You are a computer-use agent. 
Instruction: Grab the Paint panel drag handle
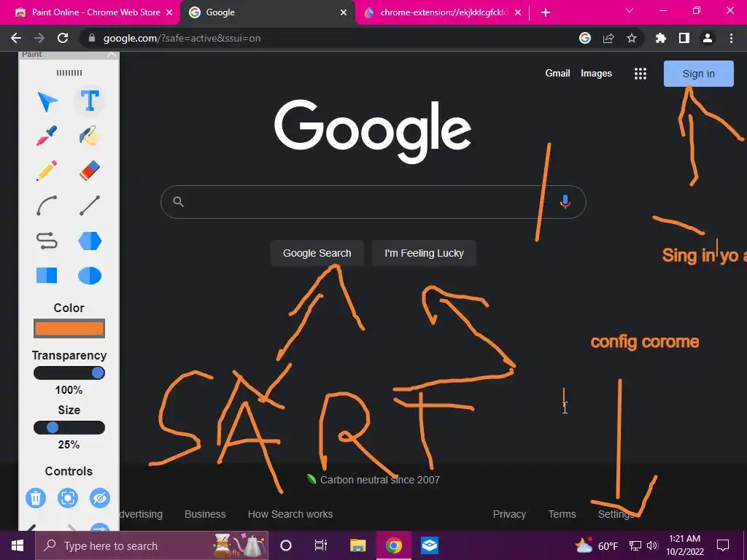(69, 73)
